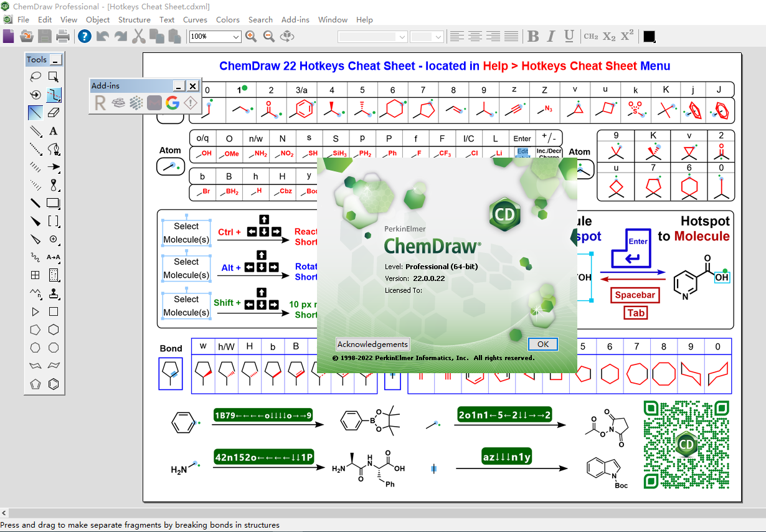Click the Reaxys R add-in icon
766x532 pixels.
(x=100, y=103)
